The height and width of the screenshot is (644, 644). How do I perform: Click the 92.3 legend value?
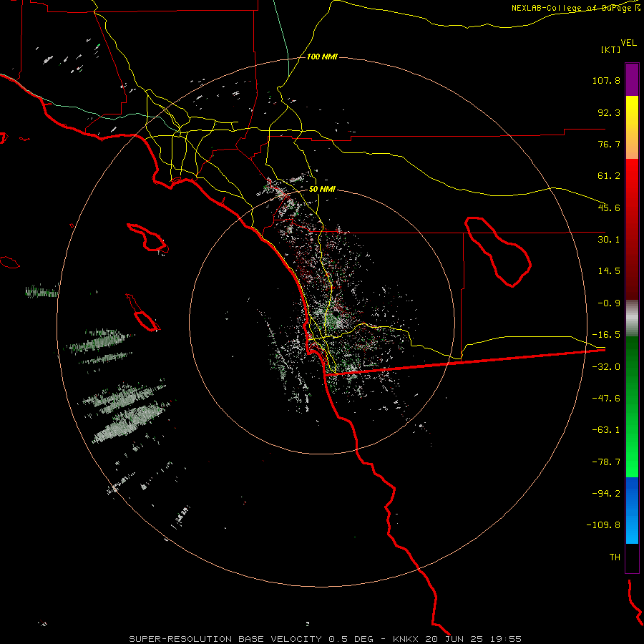coord(609,112)
